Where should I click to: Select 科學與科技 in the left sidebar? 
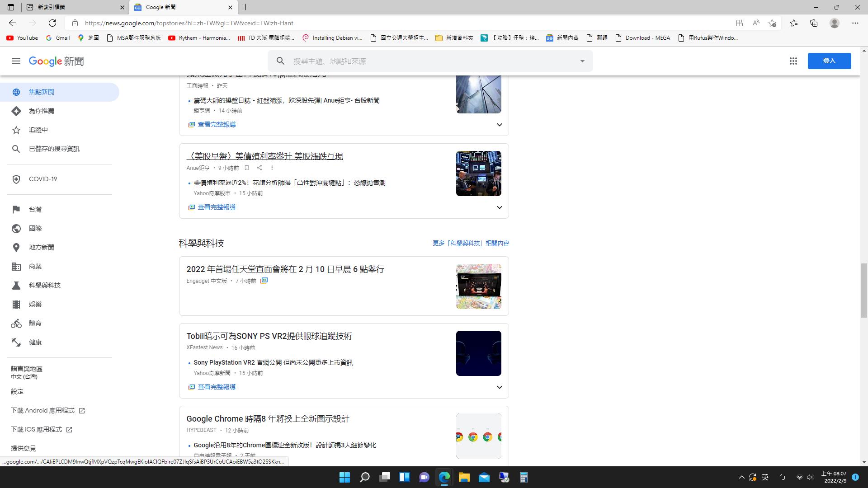click(x=44, y=285)
